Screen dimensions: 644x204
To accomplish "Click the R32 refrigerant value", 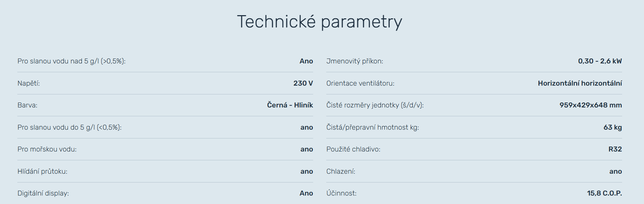I will pos(615,149).
